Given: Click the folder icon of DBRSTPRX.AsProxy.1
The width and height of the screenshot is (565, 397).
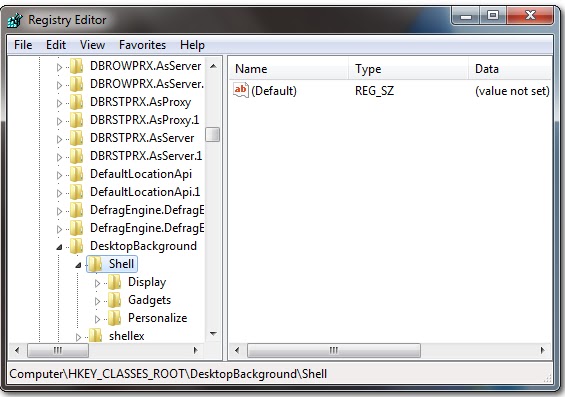Looking at the screenshot, I should pos(76,120).
